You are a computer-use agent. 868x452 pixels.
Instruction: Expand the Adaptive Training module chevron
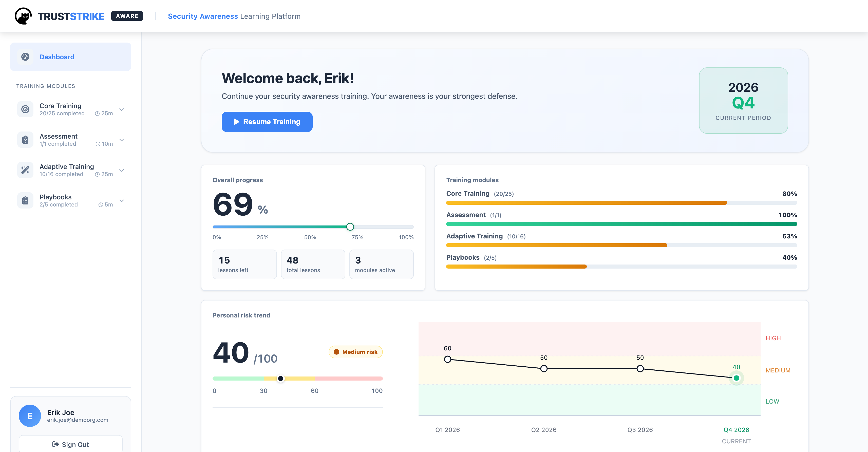[x=122, y=170]
